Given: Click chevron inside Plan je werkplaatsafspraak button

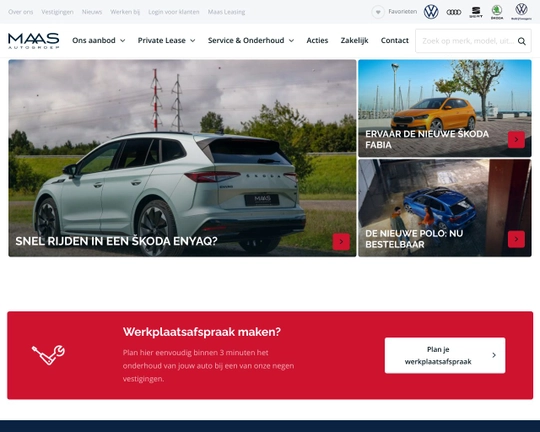Looking at the screenshot, I should coord(494,355).
